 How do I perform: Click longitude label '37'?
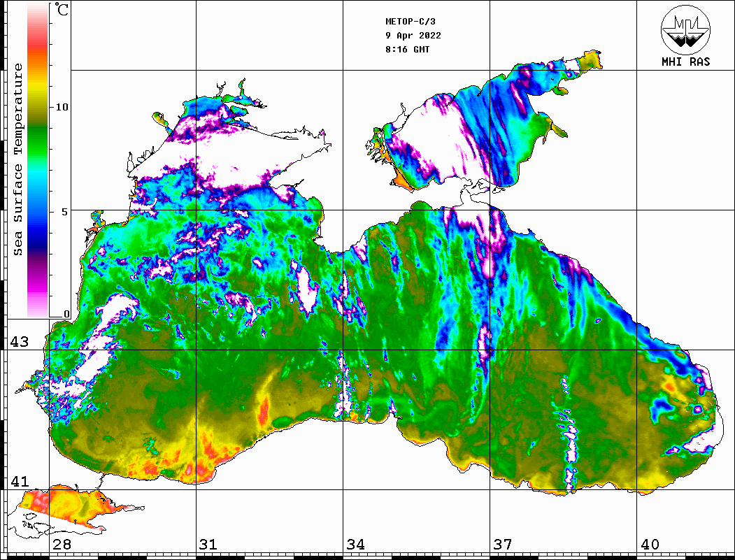503,545
